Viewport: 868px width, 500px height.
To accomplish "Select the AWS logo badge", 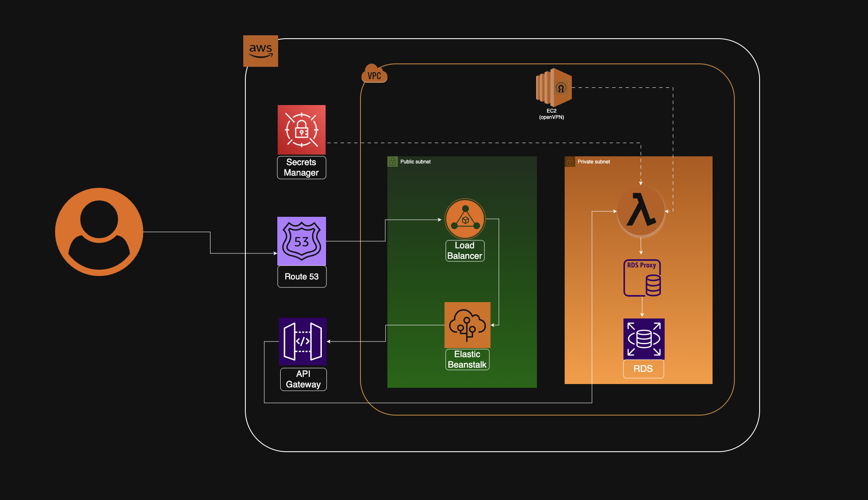I will point(260,51).
